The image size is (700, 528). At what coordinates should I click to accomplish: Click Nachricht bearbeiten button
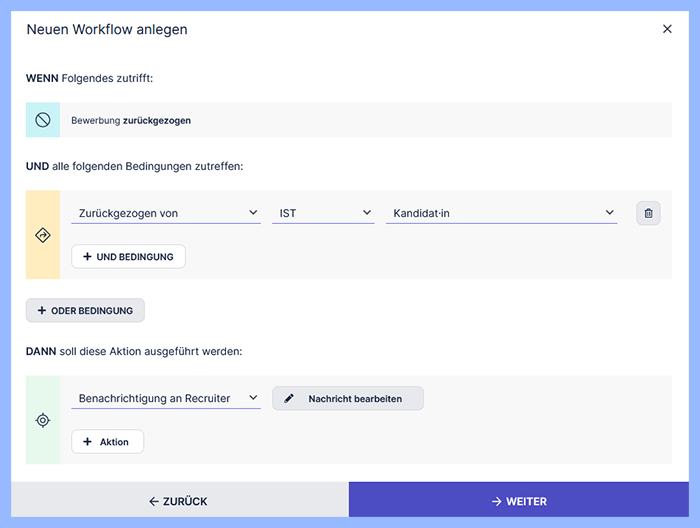tap(348, 398)
